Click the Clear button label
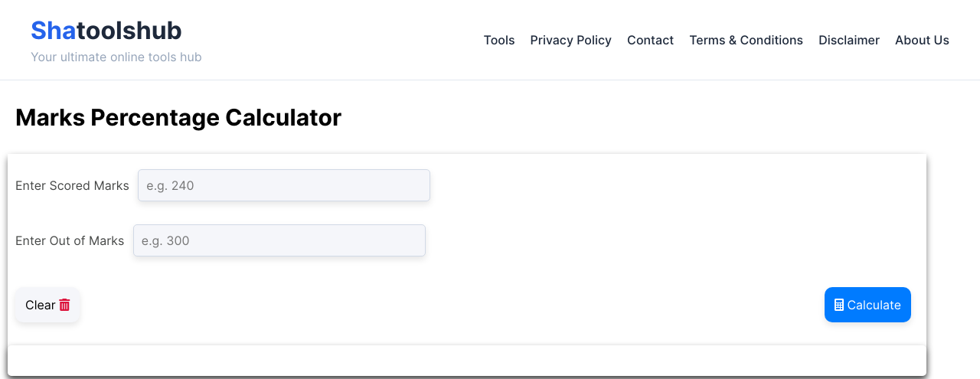Screen dimensions: 980x379 (40, 305)
